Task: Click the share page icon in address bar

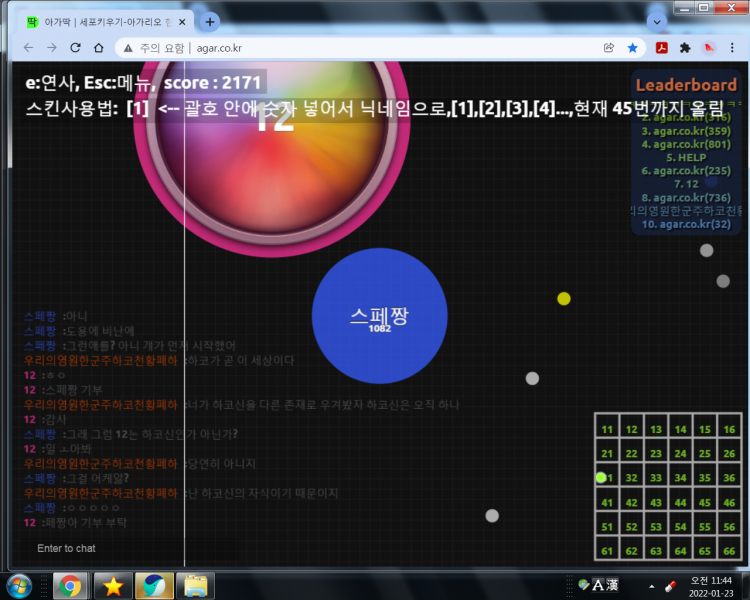Action: click(609, 48)
